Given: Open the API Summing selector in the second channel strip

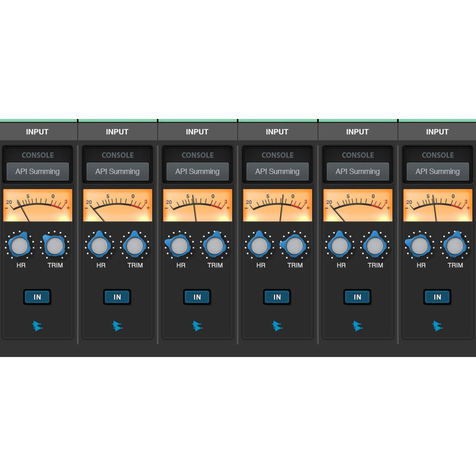Looking at the screenshot, I should pos(118,172).
